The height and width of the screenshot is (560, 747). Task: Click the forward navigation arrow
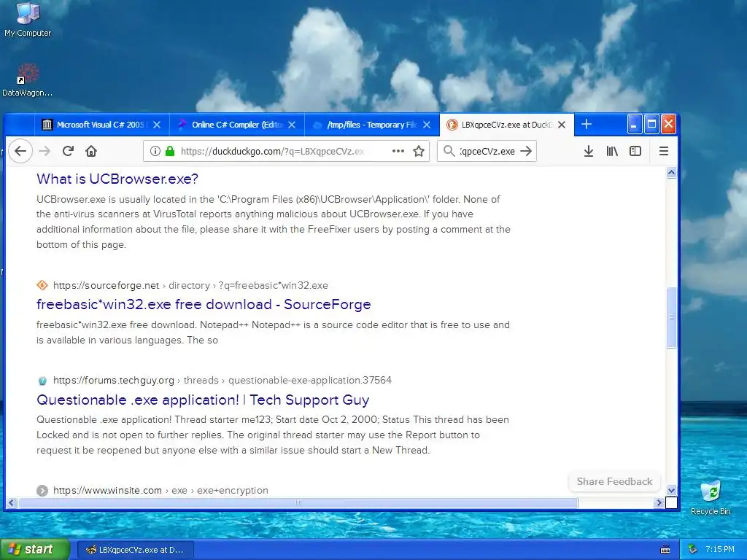[44, 152]
